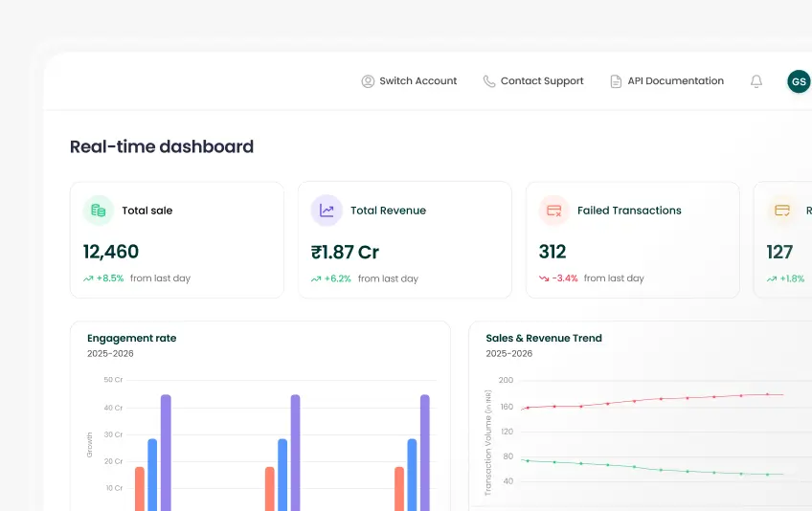Screen dimensions: 812x511
Task: Click the Contact Support phone icon
Action: (x=489, y=81)
